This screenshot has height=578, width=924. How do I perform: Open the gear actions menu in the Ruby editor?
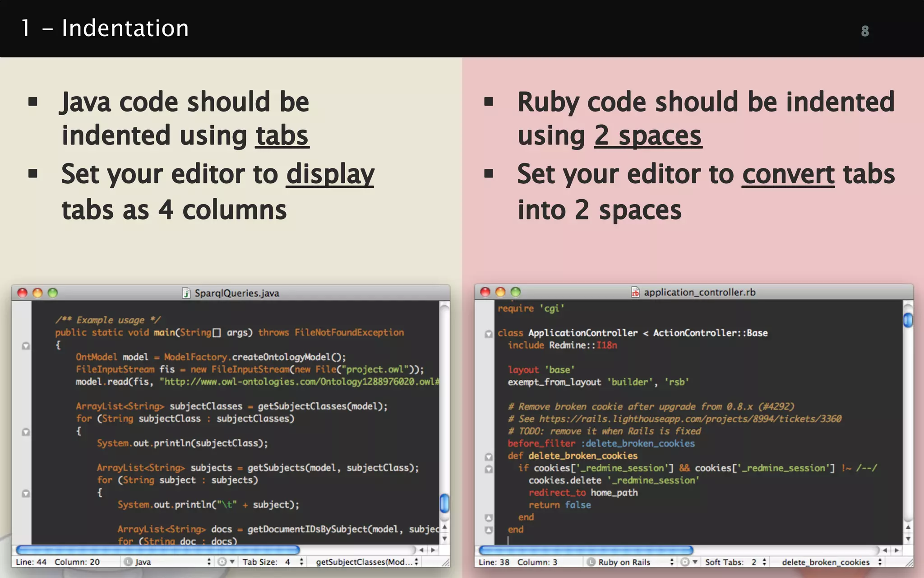tap(688, 562)
